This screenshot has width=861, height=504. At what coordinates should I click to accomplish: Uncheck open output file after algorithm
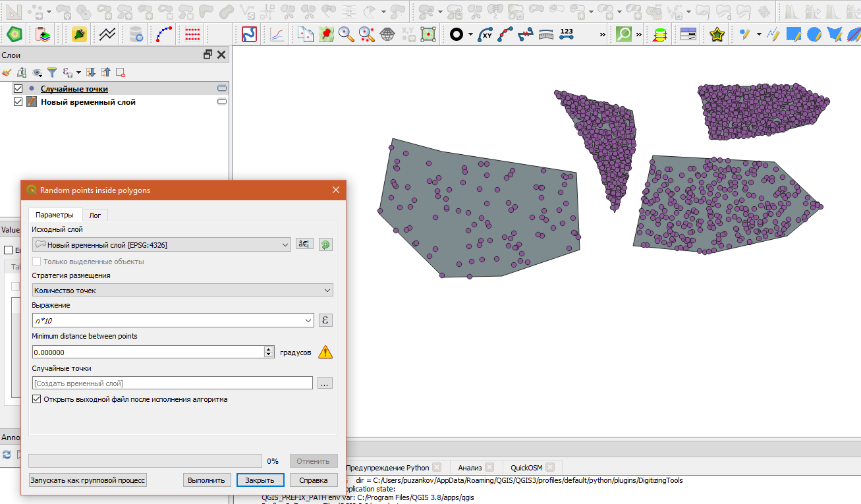pos(37,399)
